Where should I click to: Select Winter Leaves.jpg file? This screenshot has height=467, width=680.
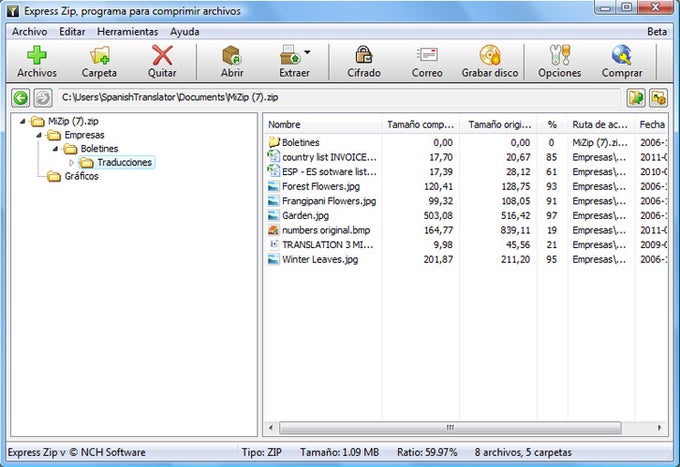466,259
